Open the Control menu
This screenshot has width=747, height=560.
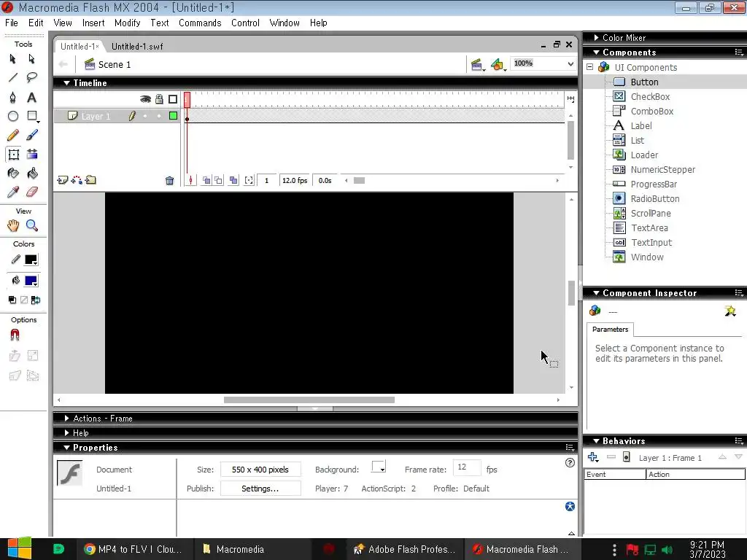pyautogui.click(x=245, y=23)
